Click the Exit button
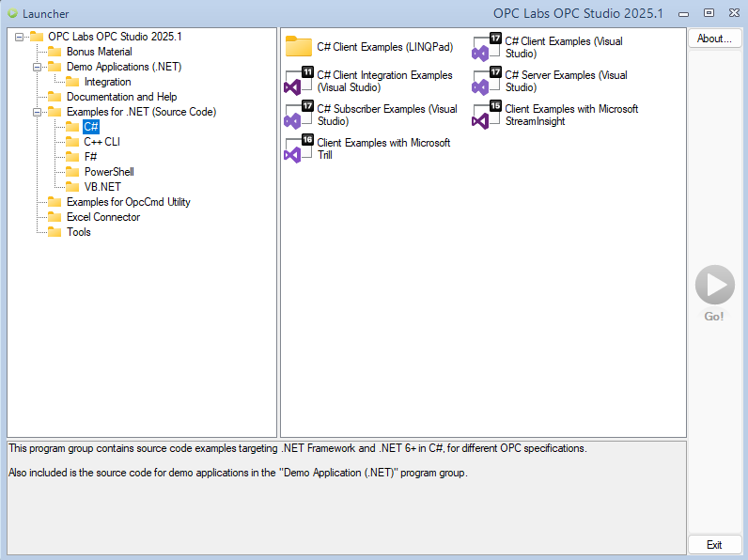The width and height of the screenshot is (748, 560). (714, 545)
